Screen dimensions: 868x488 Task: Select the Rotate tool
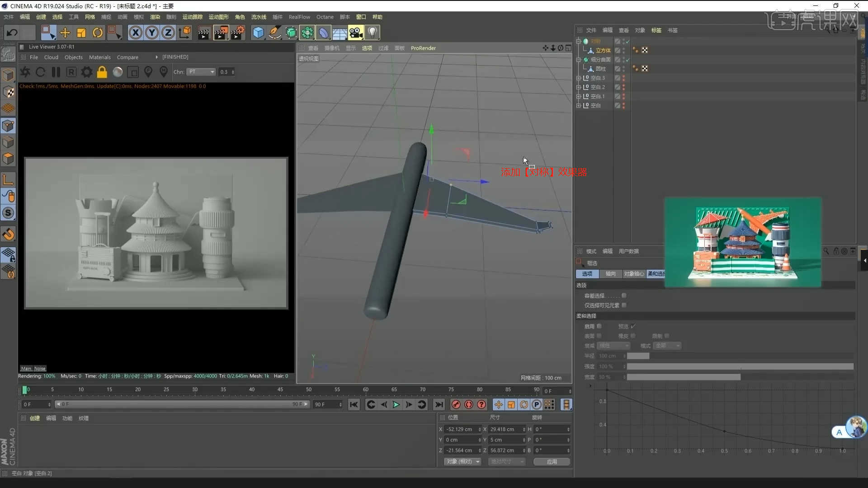[x=98, y=33]
